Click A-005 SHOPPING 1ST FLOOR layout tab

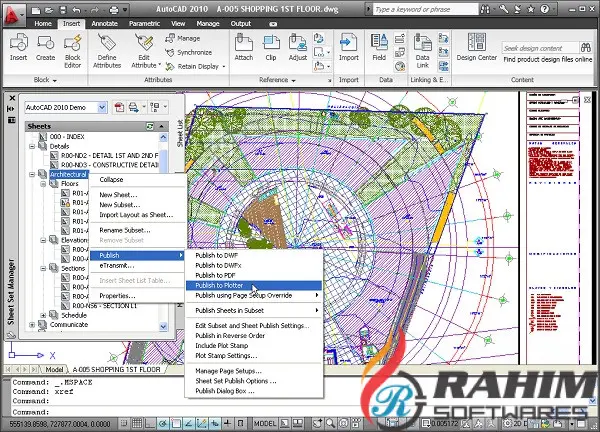[116, 369]
